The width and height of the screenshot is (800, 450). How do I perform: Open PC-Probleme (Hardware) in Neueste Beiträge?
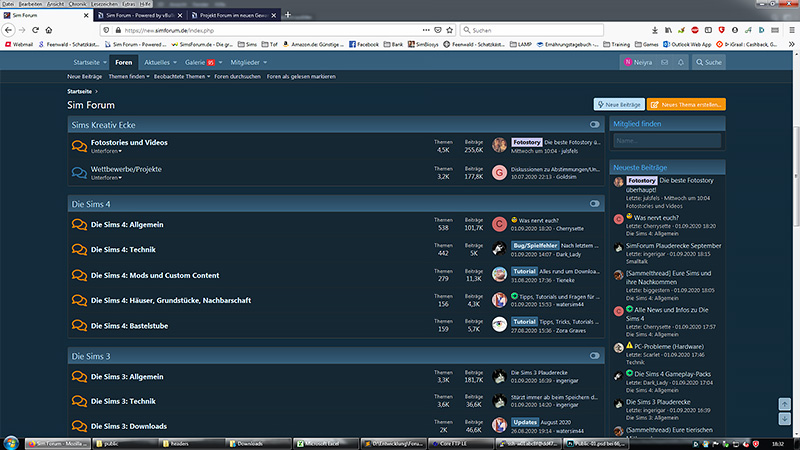(669, 346)
